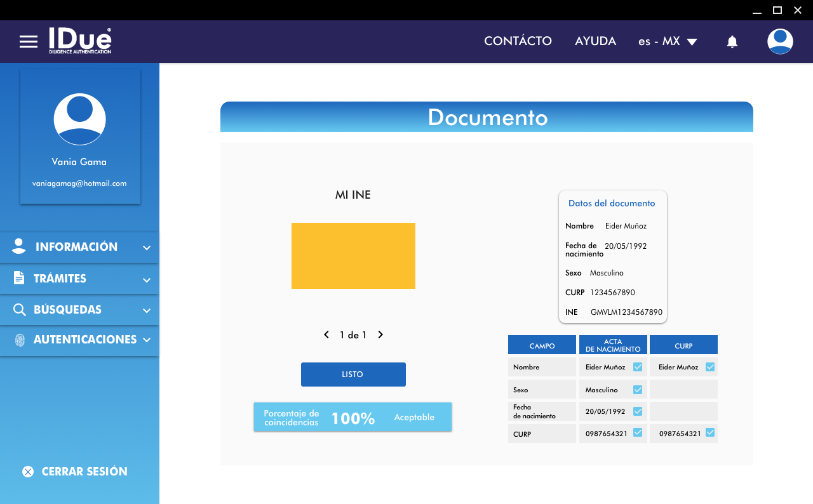Toggle CURP column checkbox in CURP row

pyautogui.click(x=710, y=433)
